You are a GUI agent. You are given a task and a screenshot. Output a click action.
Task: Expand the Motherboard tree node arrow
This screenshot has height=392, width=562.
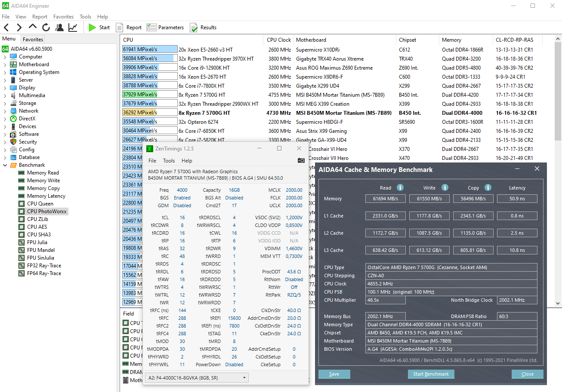5,64
